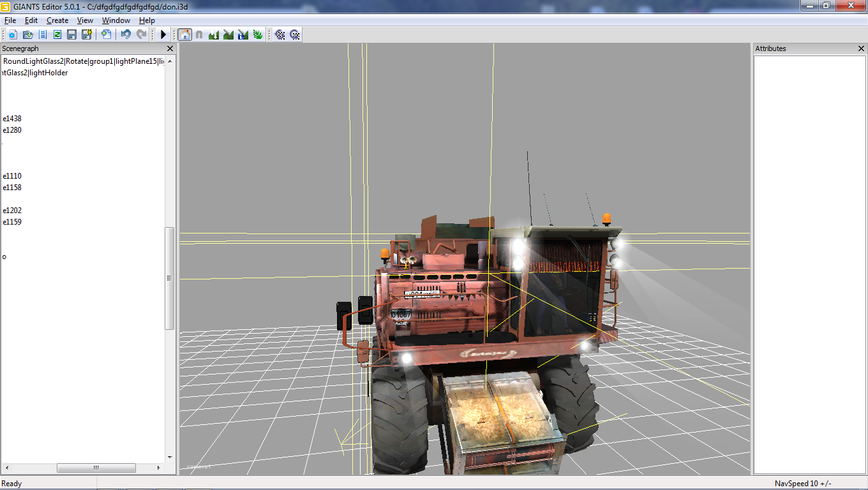This screenshot has width=868, height=490.
Task: Close the GIANTS Editor window
Action: [850, 5]
